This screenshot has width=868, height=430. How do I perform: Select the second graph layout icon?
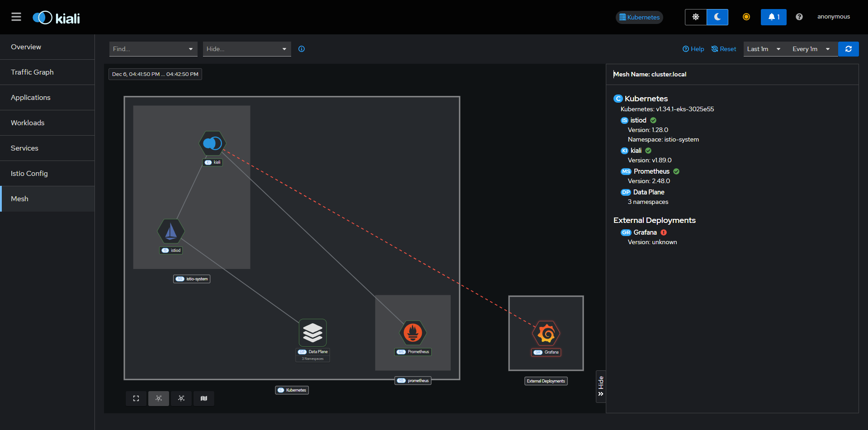(181, 398)
